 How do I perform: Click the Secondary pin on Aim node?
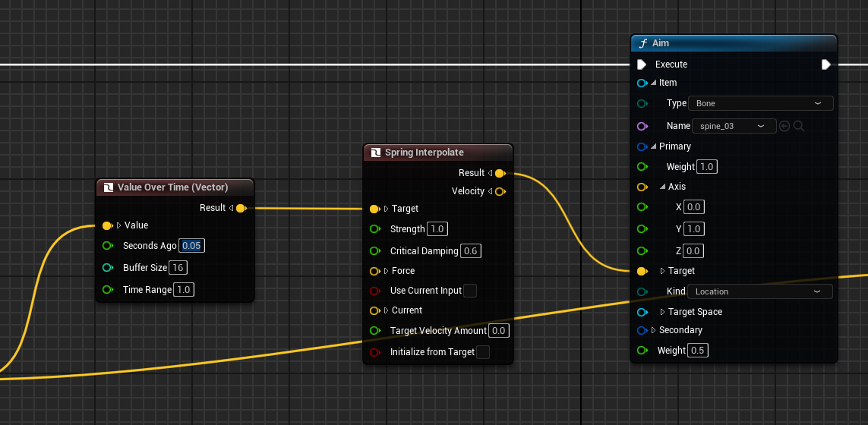642,330
